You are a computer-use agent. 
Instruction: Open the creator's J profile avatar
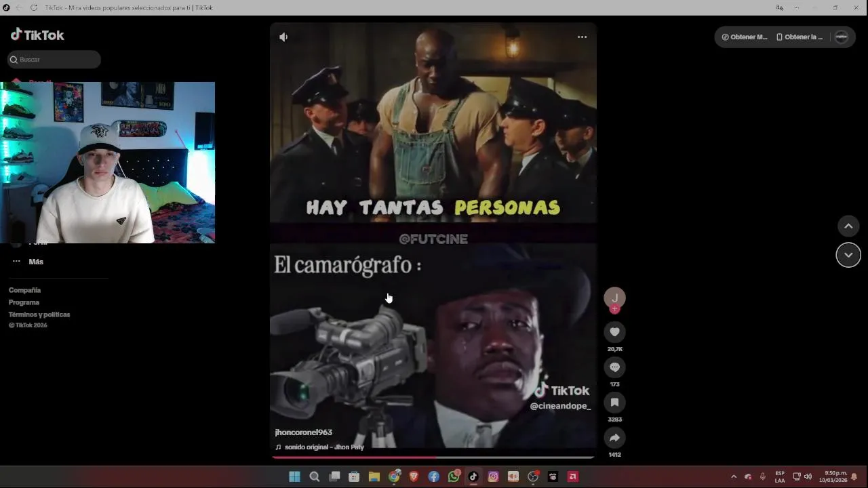coord(614,298)
